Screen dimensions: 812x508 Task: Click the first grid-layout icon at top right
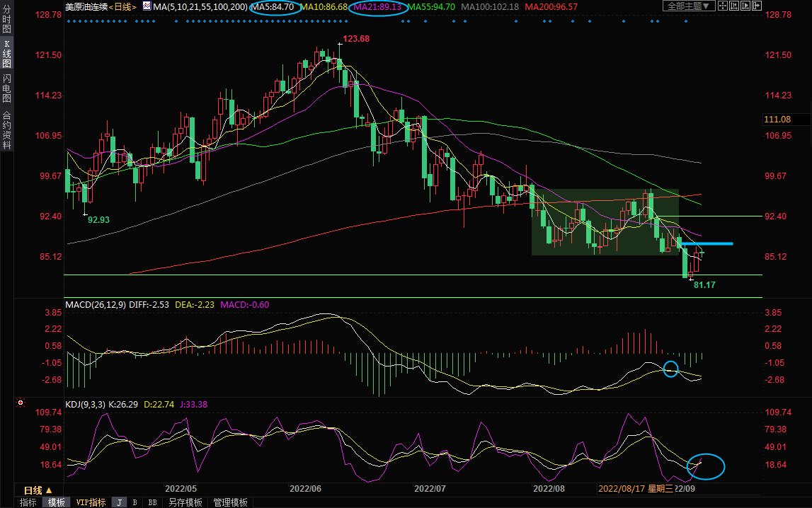tap(724, 6)
